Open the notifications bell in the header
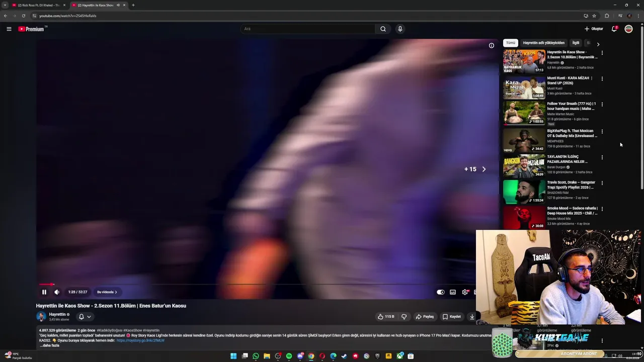644x362 pixels. click(614, 29)
